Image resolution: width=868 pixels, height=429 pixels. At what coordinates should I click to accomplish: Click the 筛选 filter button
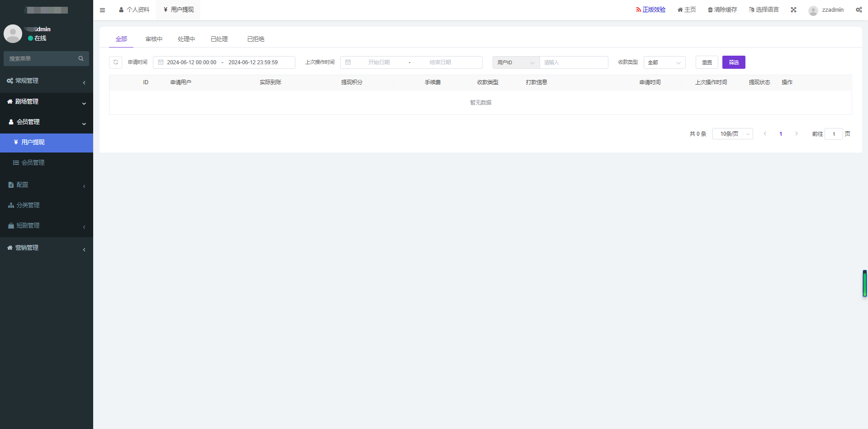pyautogui.click(x=733, y=62)
